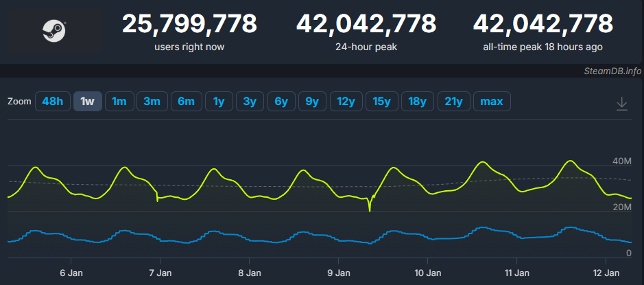Set chart zoom to 1m
This screenshot has width=644, height=285.
119,102
